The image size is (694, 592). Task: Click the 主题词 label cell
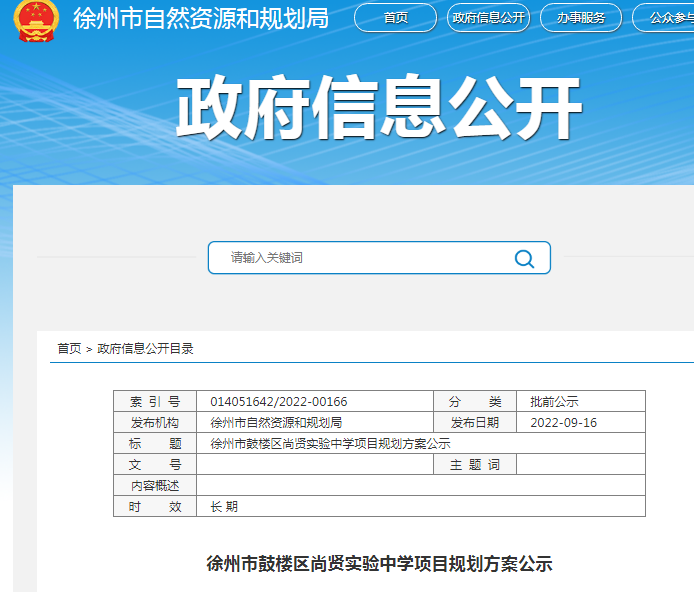coord(475,465)
